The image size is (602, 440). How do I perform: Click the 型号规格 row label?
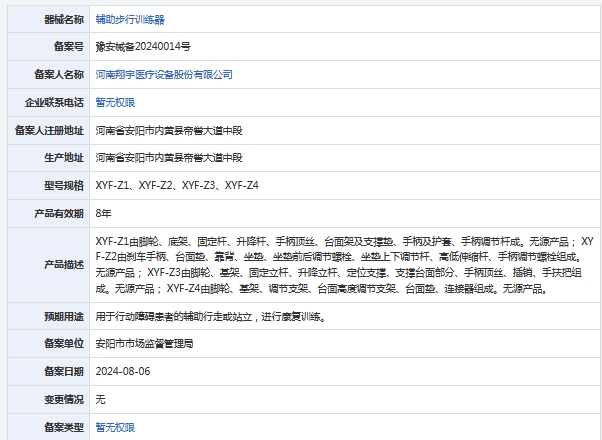click(x=64, y=185)
